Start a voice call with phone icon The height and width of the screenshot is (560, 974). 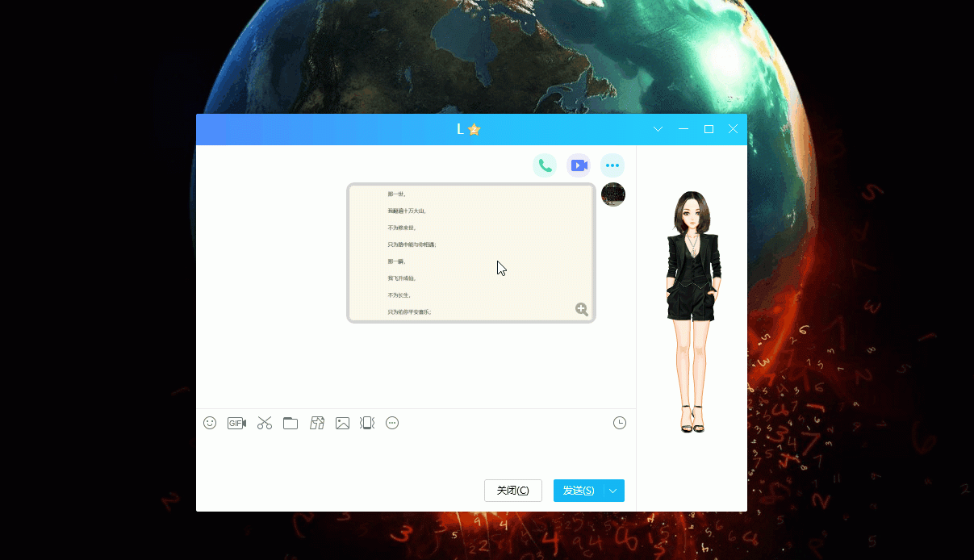(545, 165)
